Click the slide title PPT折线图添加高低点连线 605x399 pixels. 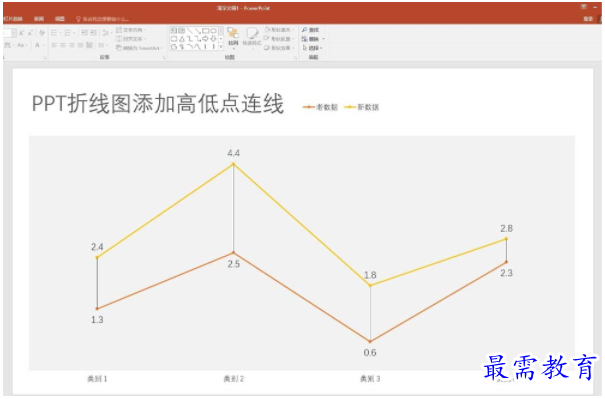(158, 103)
